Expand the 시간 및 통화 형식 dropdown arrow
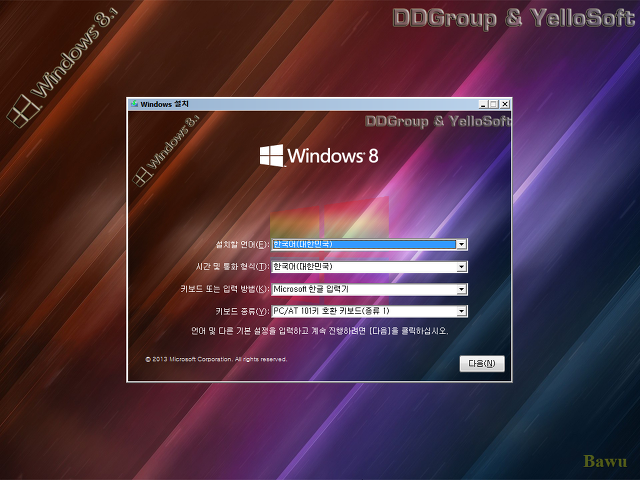Viewport: 640px width, 480px height. click(461, 267)
